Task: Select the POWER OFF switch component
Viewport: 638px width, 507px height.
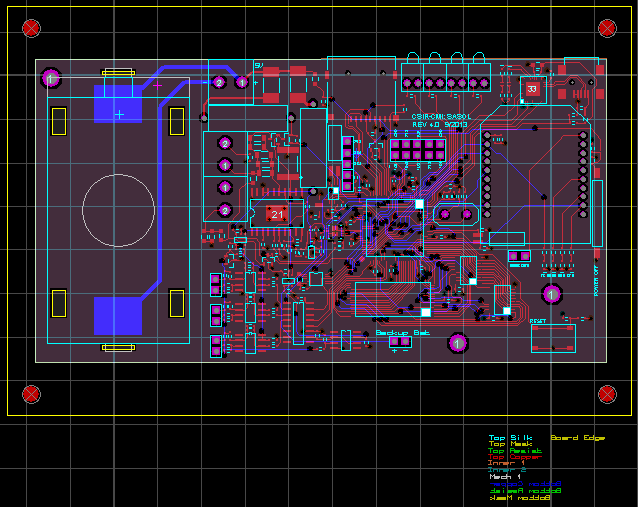Action: [597, 213]
